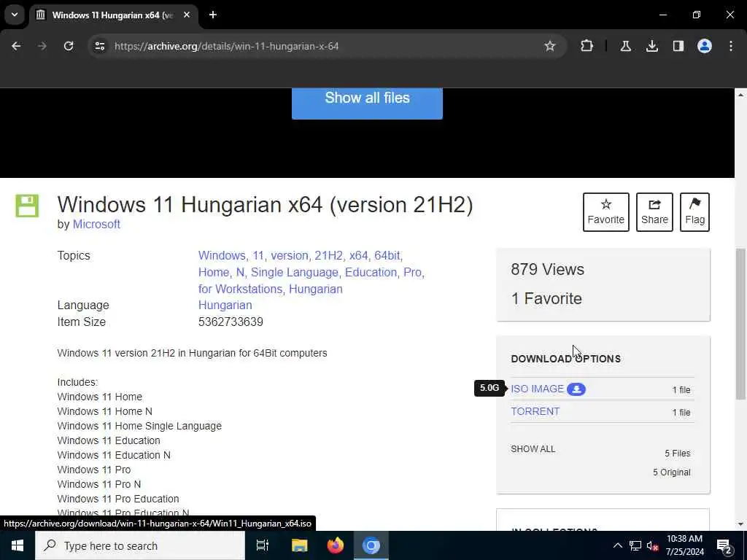Open the Chrome Labs flask icon
The image size is (747, 560).
(x=625, y=46)
